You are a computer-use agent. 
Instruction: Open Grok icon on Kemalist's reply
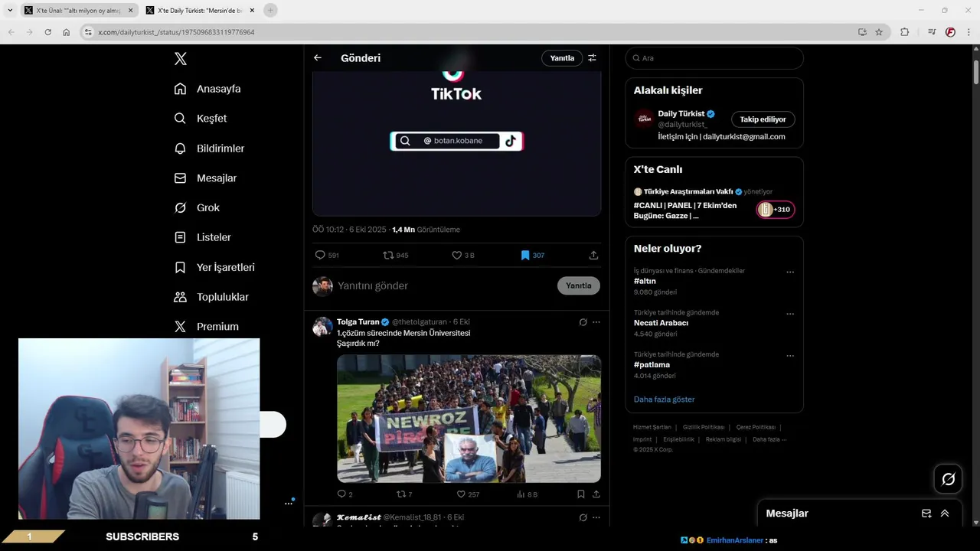(x=583, y=517)
